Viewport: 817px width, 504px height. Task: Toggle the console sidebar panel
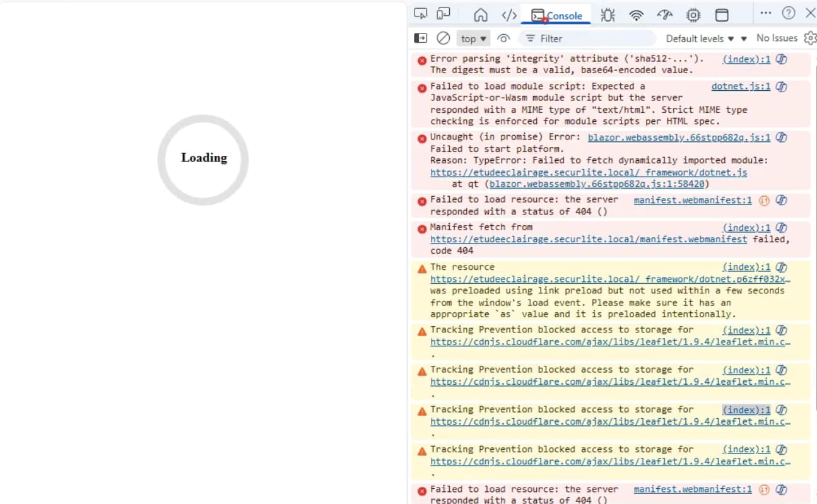(420, 38)
